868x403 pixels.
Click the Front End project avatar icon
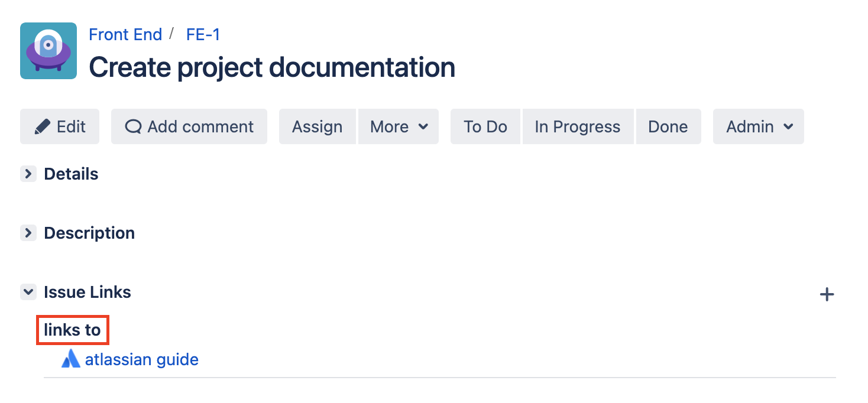tap(48, 51)
